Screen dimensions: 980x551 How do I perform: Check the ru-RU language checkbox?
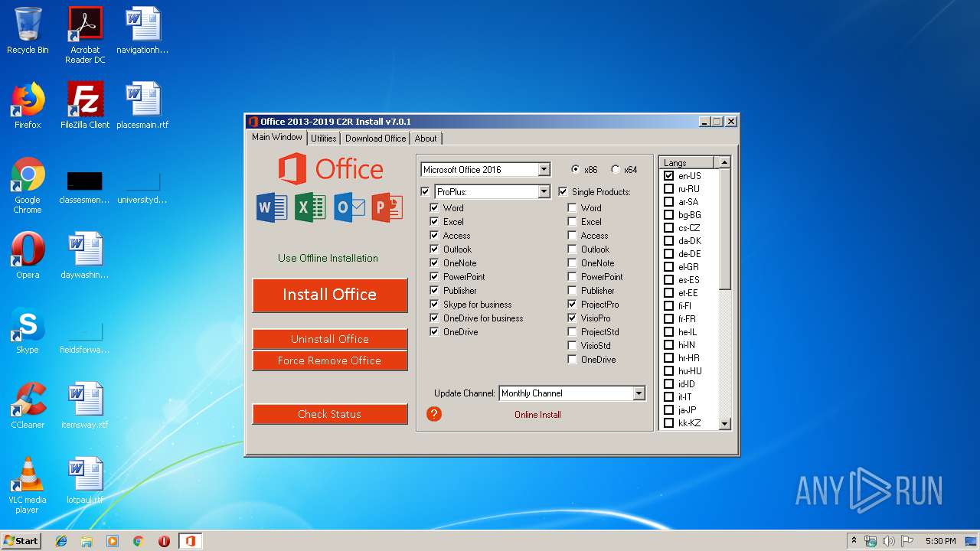coord(668,188)
